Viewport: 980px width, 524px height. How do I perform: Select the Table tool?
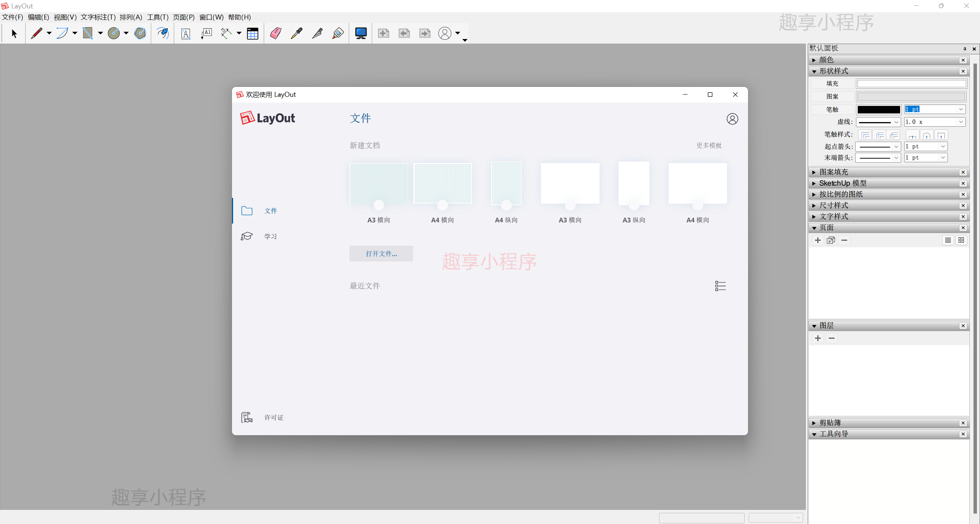253,34
